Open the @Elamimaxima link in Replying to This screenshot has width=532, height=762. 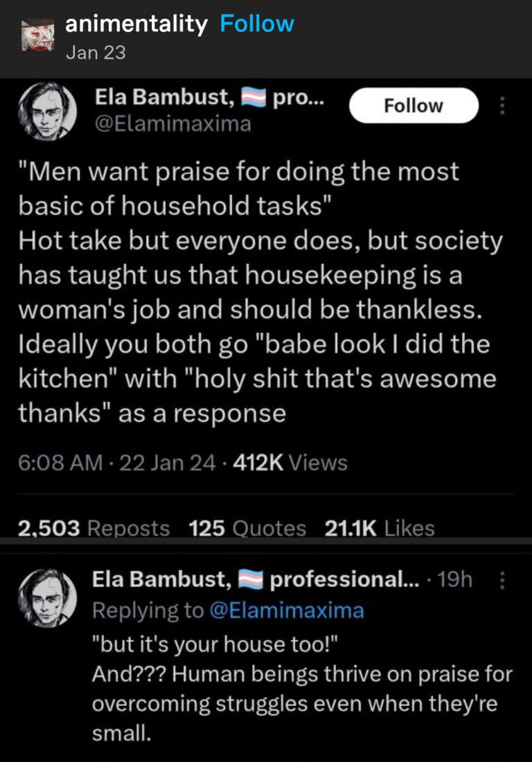click(x=287, y=610)
